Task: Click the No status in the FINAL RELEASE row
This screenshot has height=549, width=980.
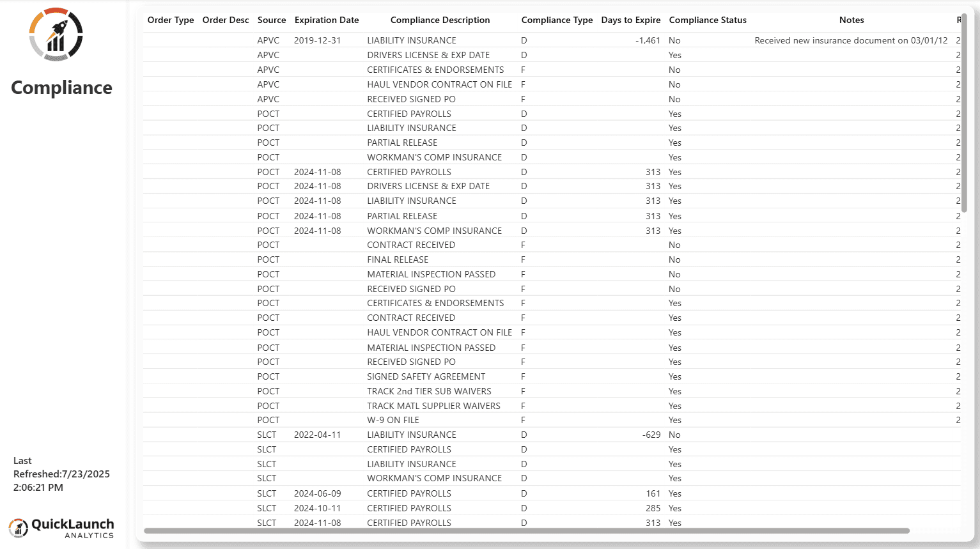Action: click(x=674, y=259)
